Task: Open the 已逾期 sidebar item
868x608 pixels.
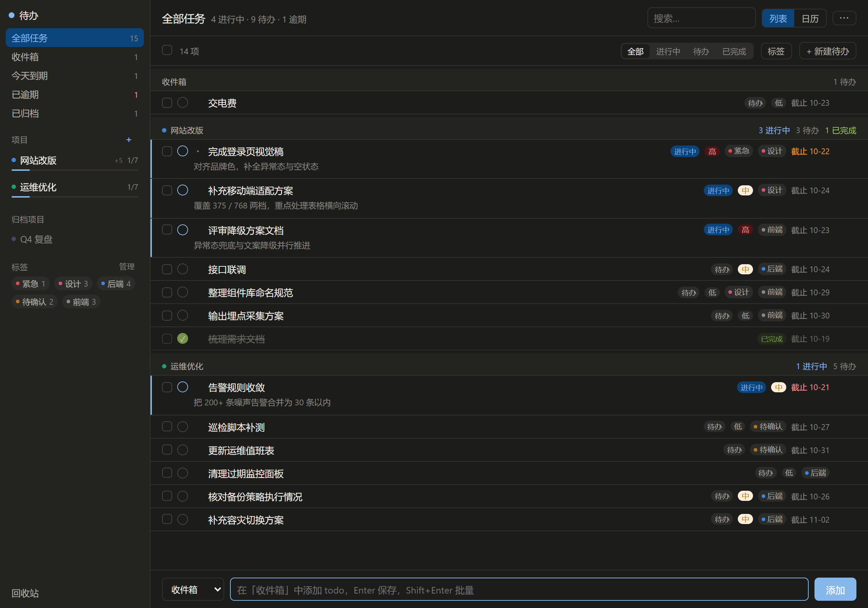Action: pos(75,94)
